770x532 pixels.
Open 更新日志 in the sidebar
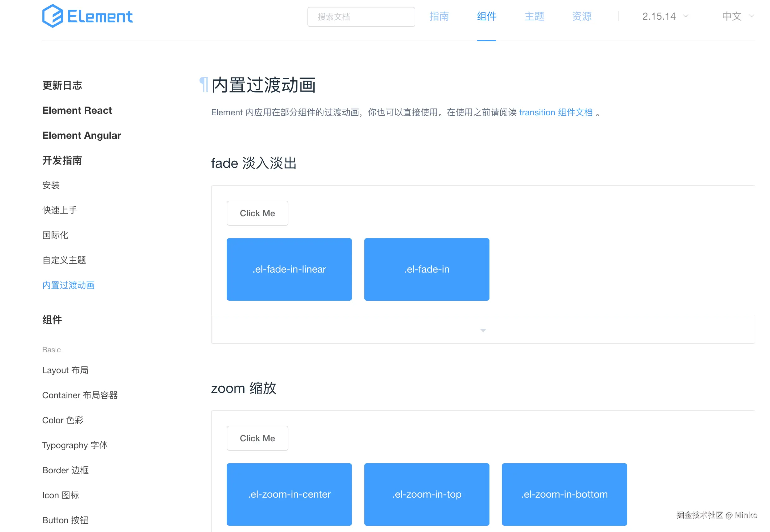(x=62, y=85)
